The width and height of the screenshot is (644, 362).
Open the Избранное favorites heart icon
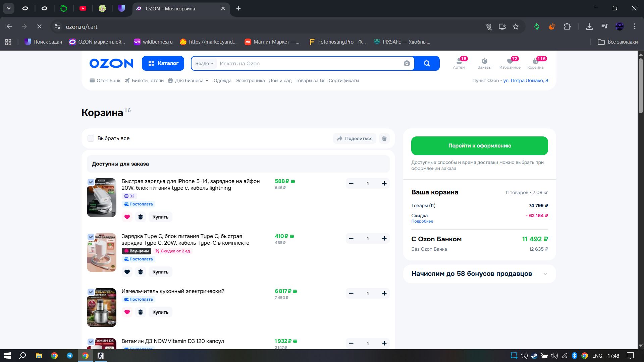coord(510,63)
